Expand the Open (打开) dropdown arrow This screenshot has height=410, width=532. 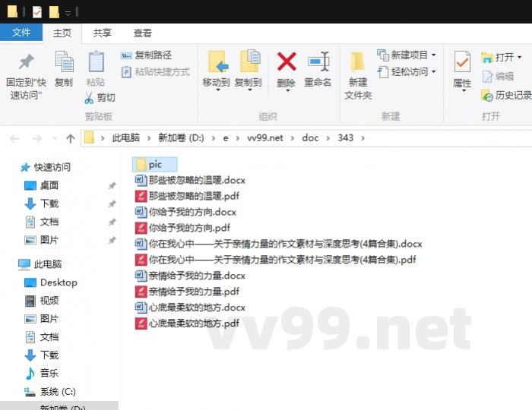[x=519, y=57]
